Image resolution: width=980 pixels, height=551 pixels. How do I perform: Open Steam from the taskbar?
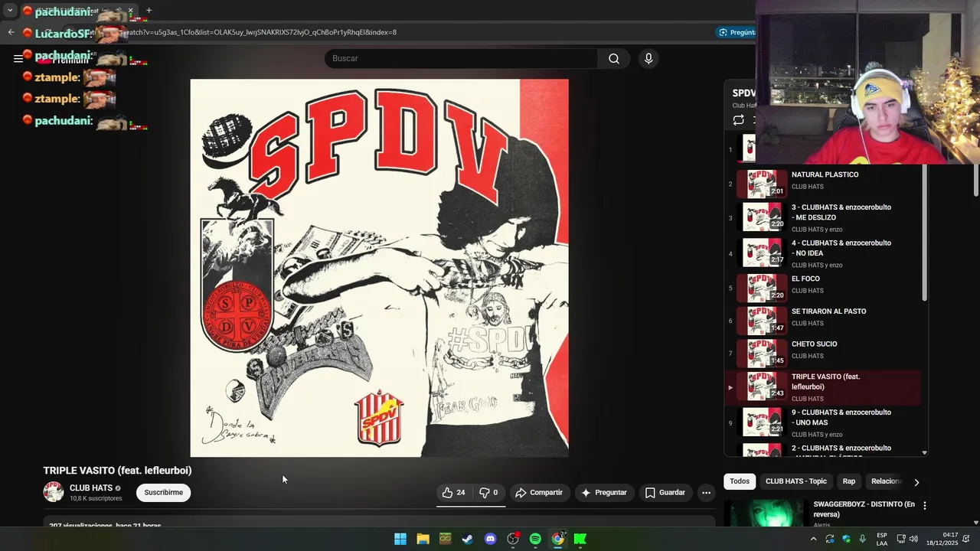[468, 539]
